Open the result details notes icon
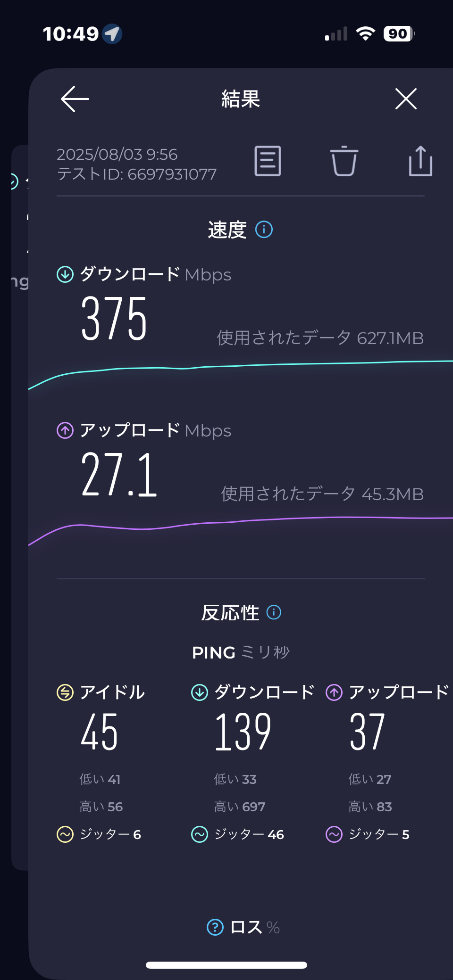This screenshot has width=453, height=980. pyautogui.click(x=268, y=161)
